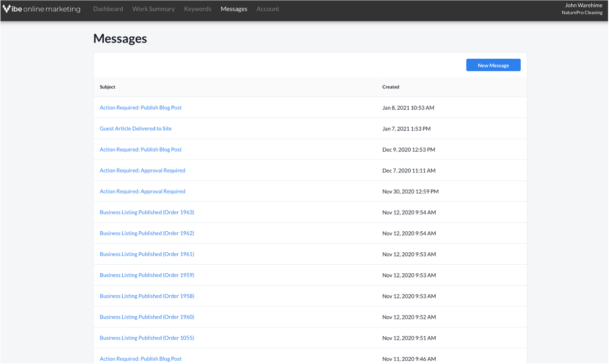View Approval Required message from Nov 30, 2020
Viewport: 609px width, 364px height.
[x=142, y=192]
